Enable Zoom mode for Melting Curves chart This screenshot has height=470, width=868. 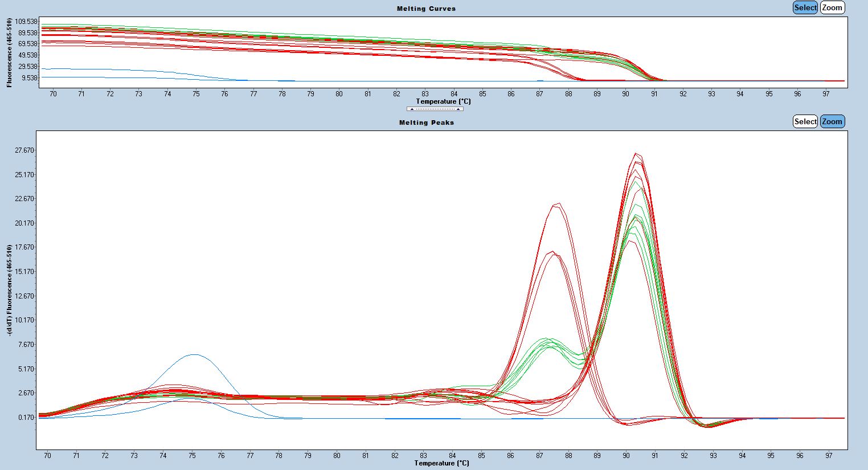(x=832, y=7)
